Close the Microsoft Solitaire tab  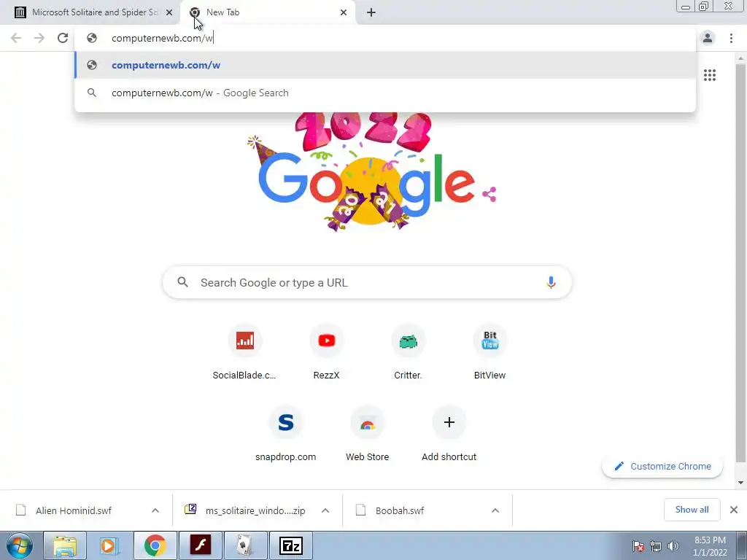[169, 12]
